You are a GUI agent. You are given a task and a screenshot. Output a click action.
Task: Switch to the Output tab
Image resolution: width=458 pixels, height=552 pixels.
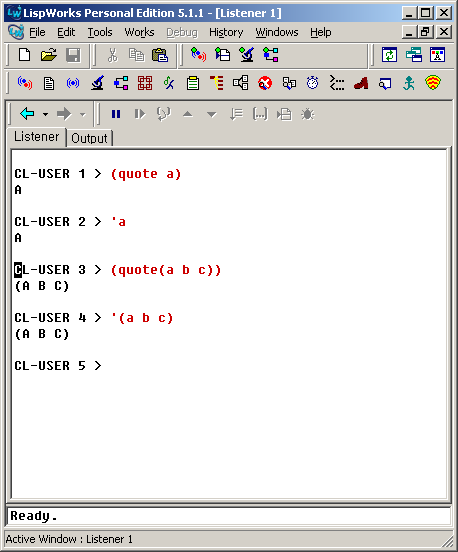click(89, 138)
